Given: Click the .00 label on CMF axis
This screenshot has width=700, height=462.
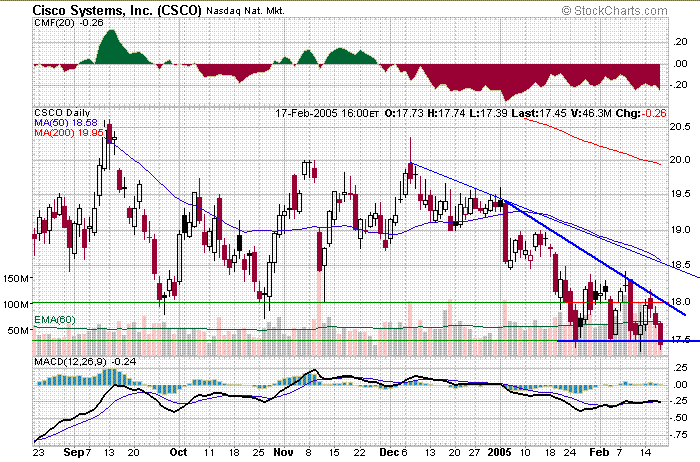Looking at the screenshot, I should click(680, 64).
